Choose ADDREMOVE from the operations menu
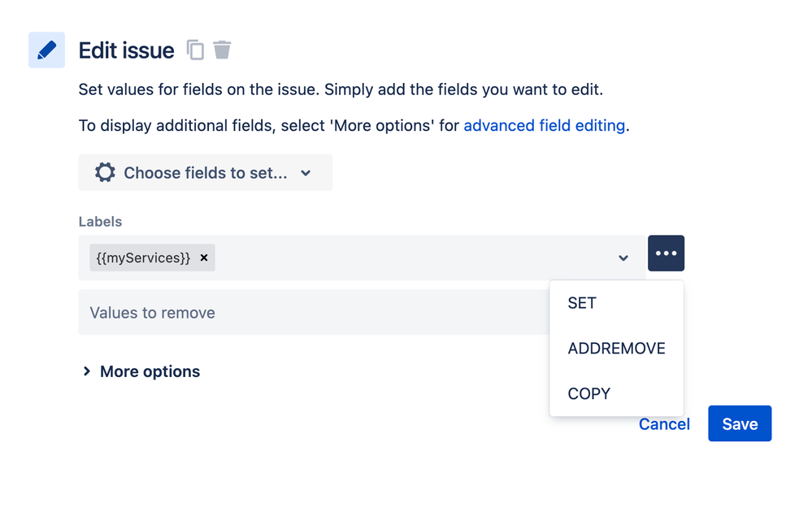 click(x=616, y=349)
